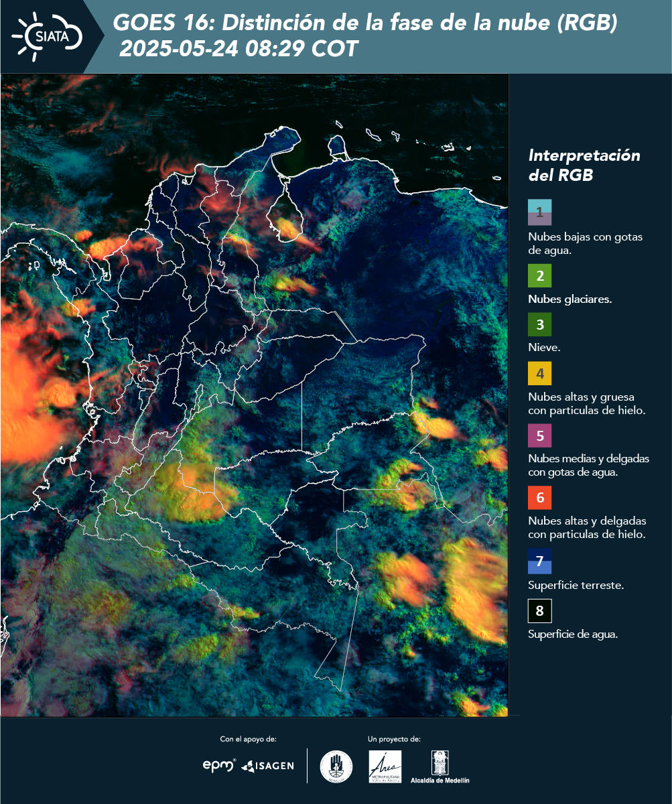Screen dimensions: 672x804
Task: Click the round hand emblem logo
Action: [336, 766]
